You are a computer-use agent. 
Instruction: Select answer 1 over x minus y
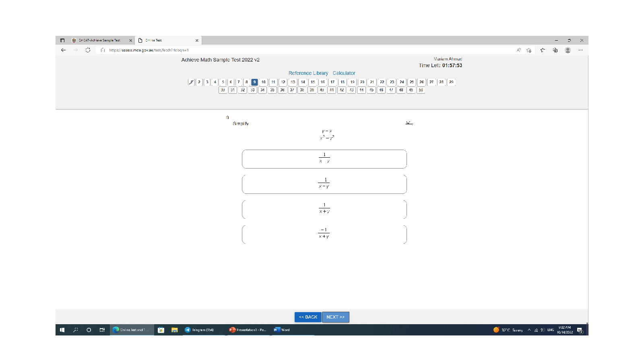(324, 184)
